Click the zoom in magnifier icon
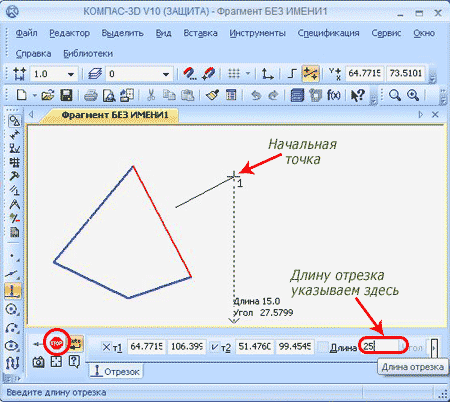This screenshot has width=450, height=402. click(x=413, y=95)
